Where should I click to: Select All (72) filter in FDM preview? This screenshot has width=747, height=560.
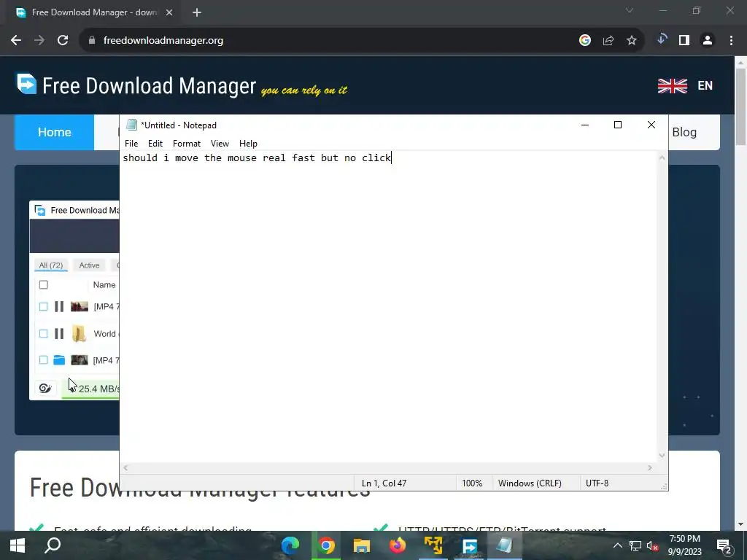click(x=51, y=265)
